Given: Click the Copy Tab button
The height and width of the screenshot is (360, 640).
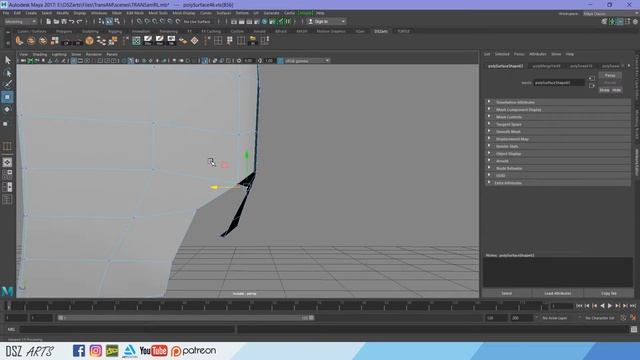Looking at the screenshot, I should [x=608, y=293].
